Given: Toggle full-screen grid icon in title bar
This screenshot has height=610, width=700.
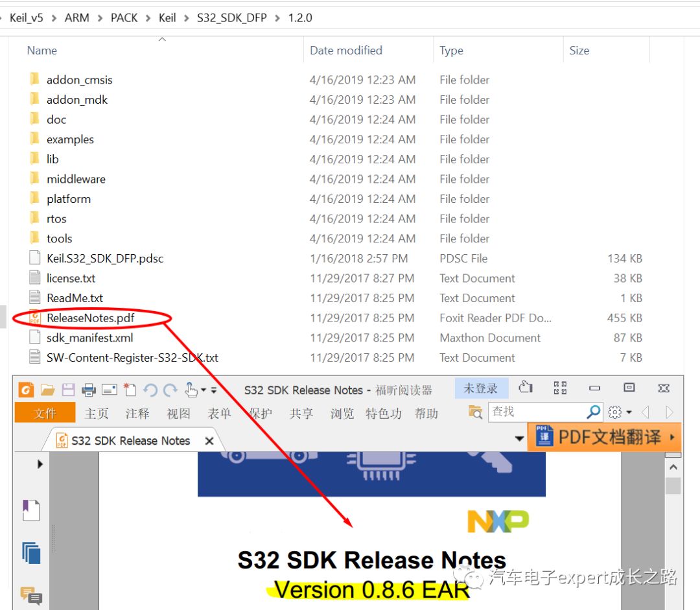Looking at the screenshot, I should (x=560, y=388).
